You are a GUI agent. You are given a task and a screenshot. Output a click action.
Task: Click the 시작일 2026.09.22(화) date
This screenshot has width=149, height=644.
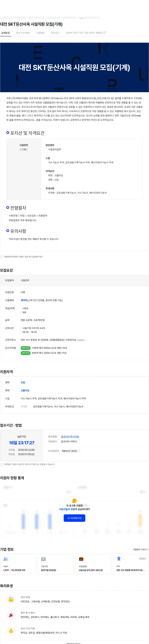click(x=26, y=450)
